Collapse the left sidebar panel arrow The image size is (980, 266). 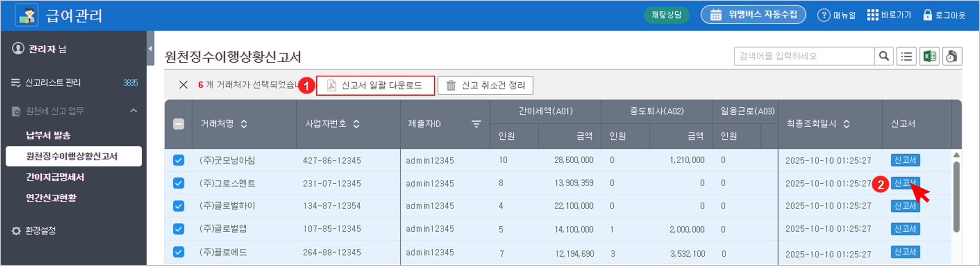pos(150,48)
